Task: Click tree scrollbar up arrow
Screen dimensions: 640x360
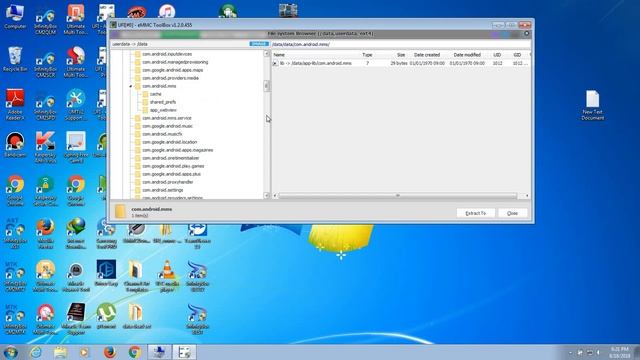Action: (x=267, y=53)
